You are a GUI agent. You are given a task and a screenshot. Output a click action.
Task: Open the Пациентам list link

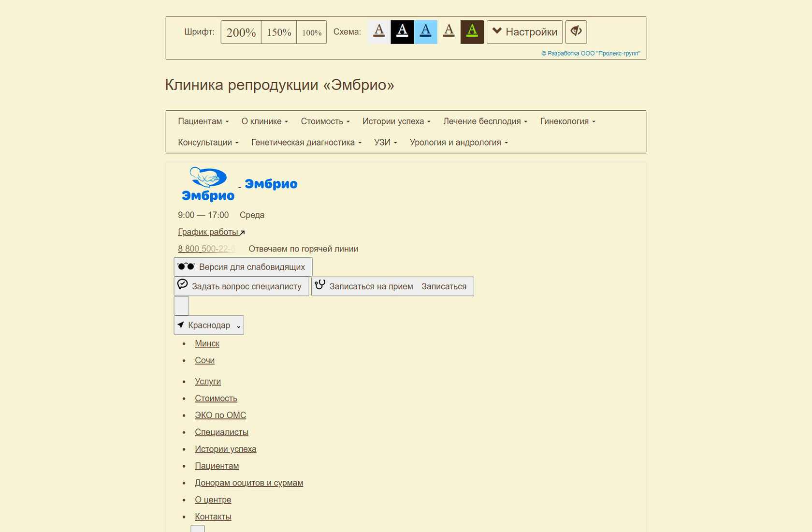(217, 466)
